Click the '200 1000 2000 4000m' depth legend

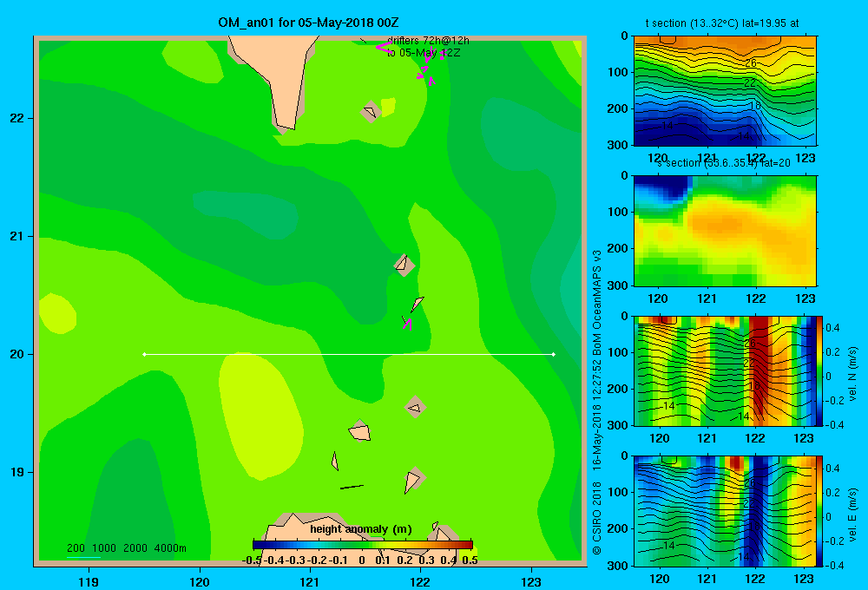pos(126,548)
